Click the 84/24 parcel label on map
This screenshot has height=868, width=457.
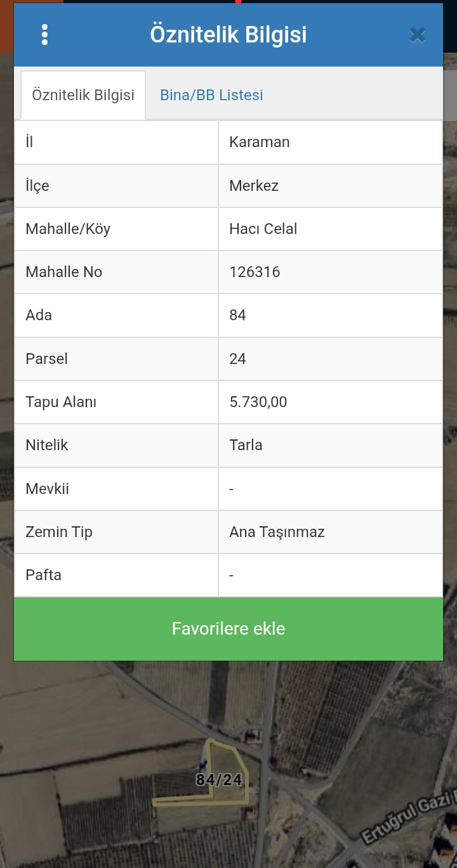coord(219,780)
